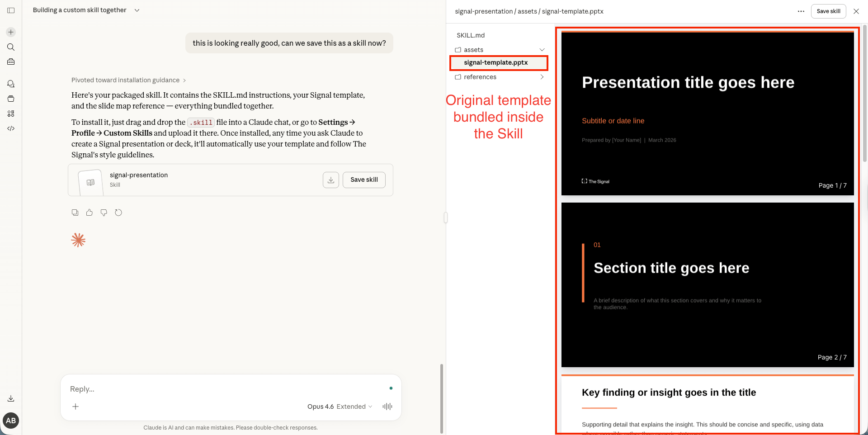This screenshot has height=435, width=868.
Task: Click the chat conversation scrollbar
Action: [442, 398]
